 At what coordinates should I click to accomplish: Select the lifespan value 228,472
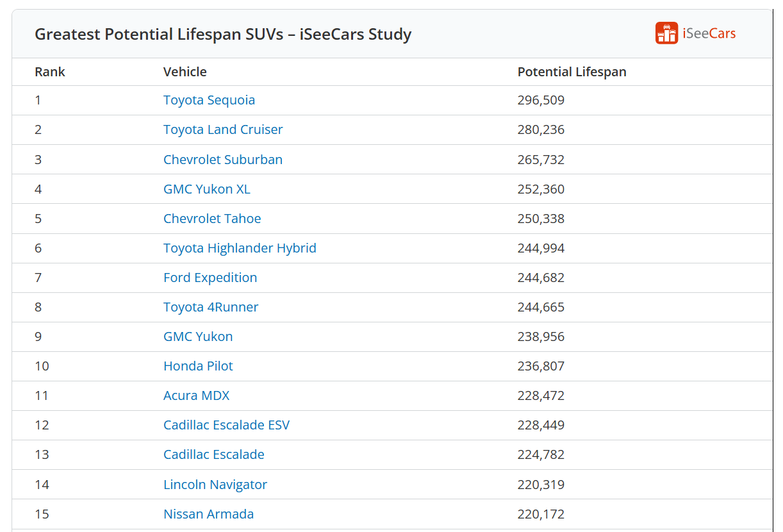pos(541,395)
